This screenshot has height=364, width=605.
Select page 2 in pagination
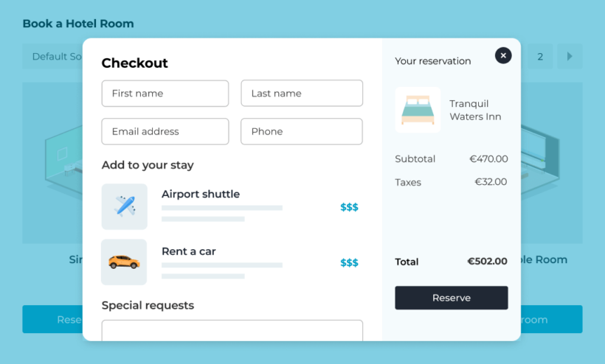540,57
